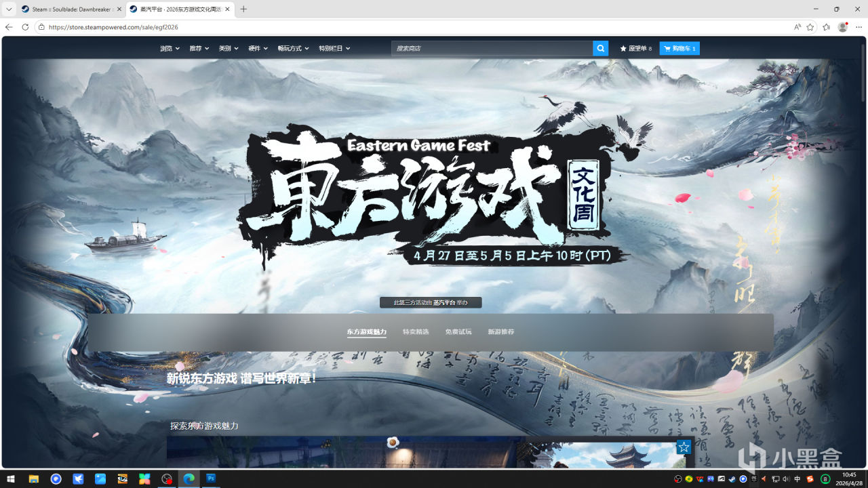Image resolution: width=868 pixels, height=488 pixels.
Task: Open the browser profile avatar
Action: click(x=843, y=27)
